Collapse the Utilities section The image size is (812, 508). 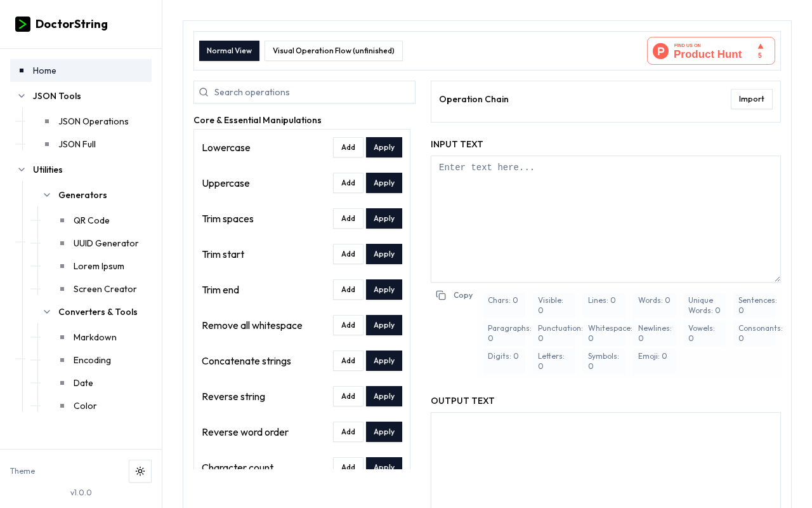click(22, 170)
